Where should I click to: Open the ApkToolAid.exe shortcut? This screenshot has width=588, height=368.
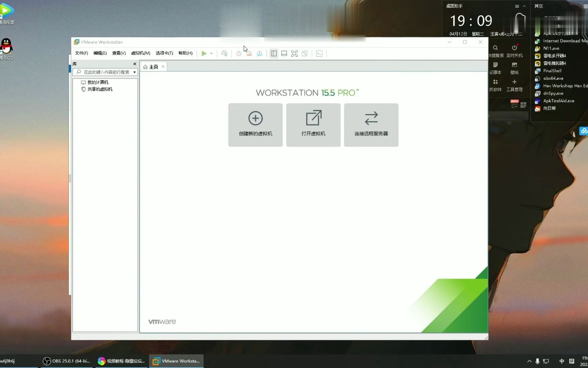click(x=555, y=101)
